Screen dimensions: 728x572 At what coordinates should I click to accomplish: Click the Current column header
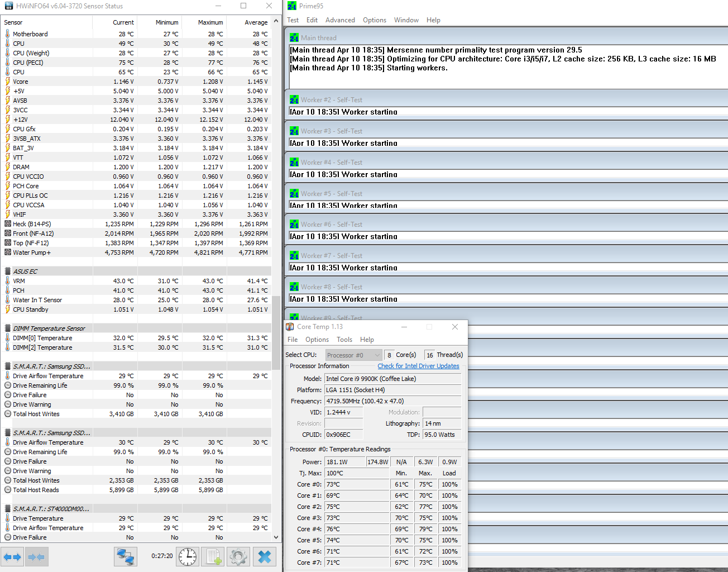(115, 22)
